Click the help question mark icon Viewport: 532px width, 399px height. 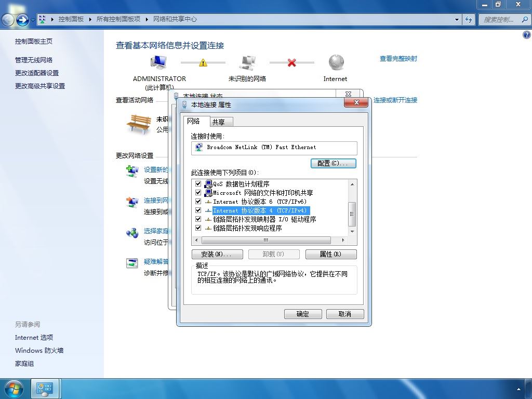click(x=527, y=35)
